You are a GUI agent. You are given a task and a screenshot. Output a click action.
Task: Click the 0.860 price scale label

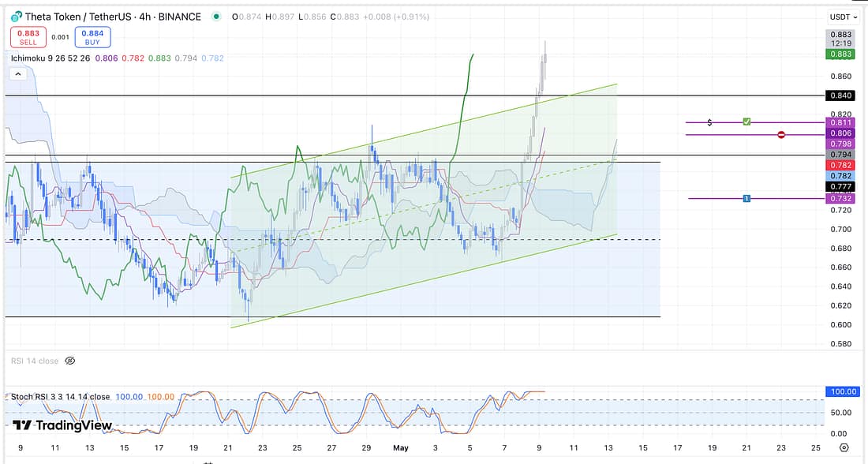841,77
